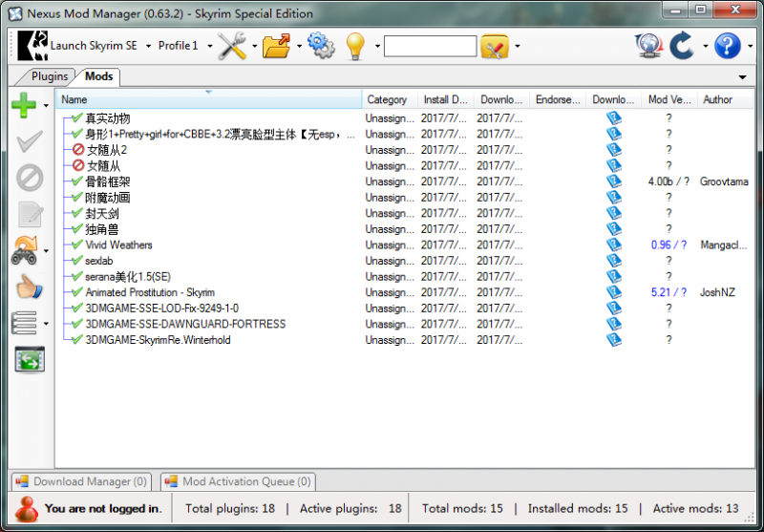Launch Skyrim SE with the game icon

pos(32,46)
